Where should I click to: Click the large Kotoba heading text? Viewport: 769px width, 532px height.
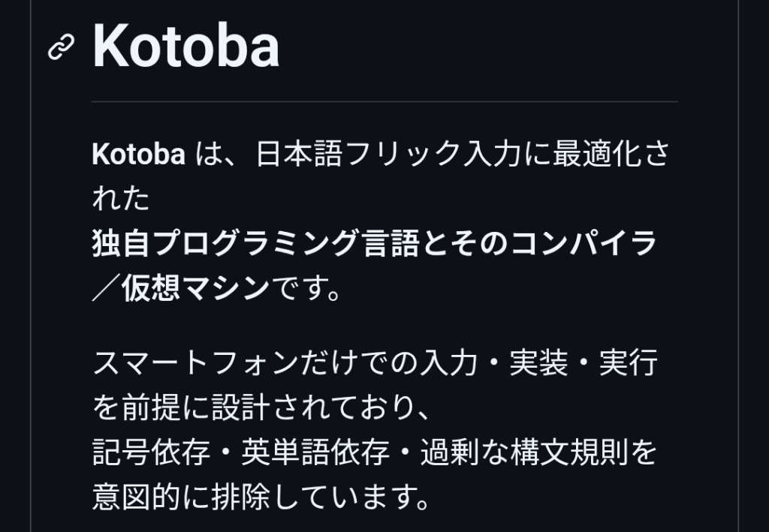point(185,47)
